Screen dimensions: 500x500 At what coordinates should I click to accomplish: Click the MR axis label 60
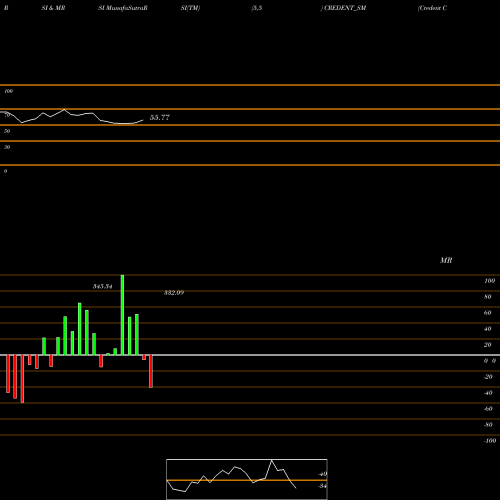click(x=488, y=313)
